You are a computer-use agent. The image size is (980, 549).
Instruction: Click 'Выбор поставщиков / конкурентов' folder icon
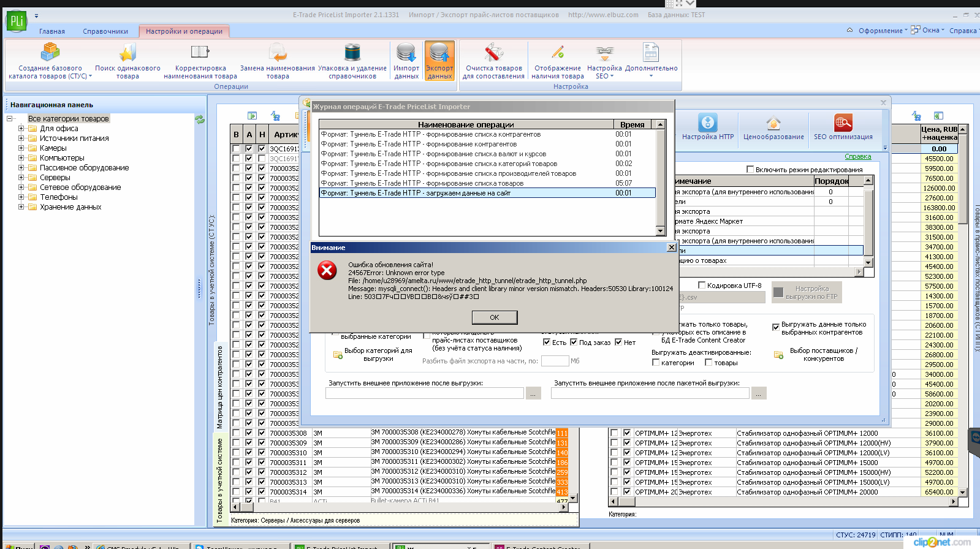[779, 355]
